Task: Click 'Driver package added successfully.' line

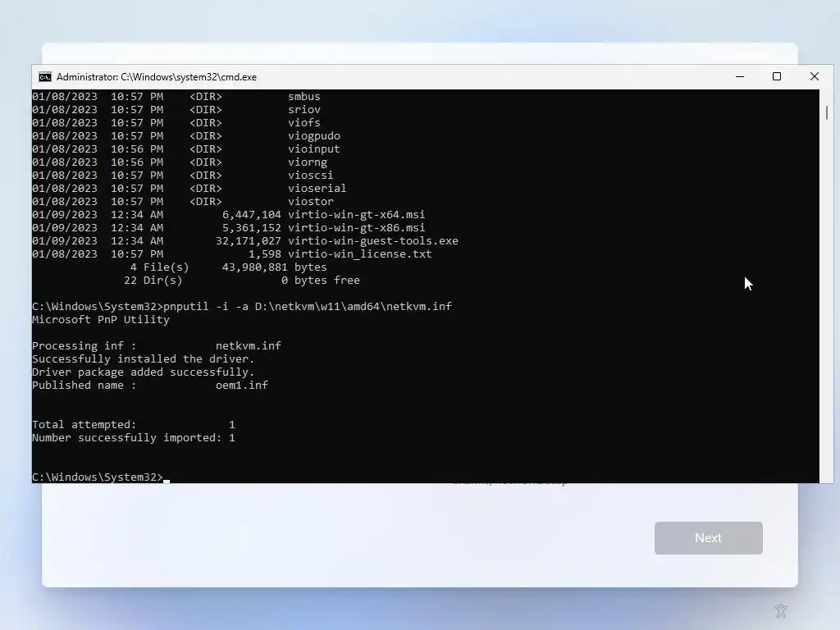Action: [143, 372]
